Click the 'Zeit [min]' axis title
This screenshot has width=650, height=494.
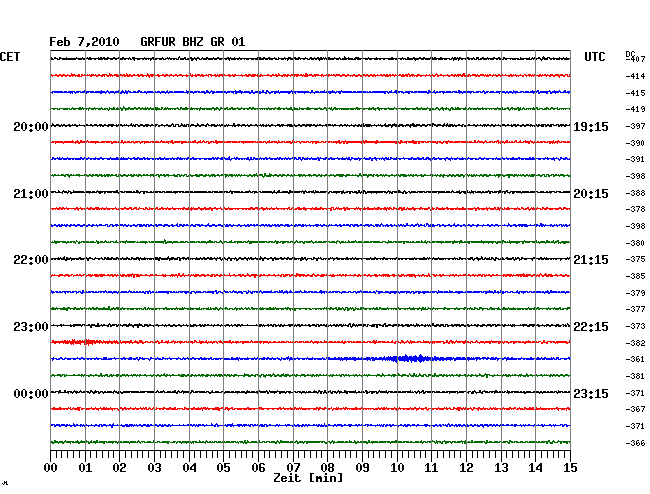(308, 478)
